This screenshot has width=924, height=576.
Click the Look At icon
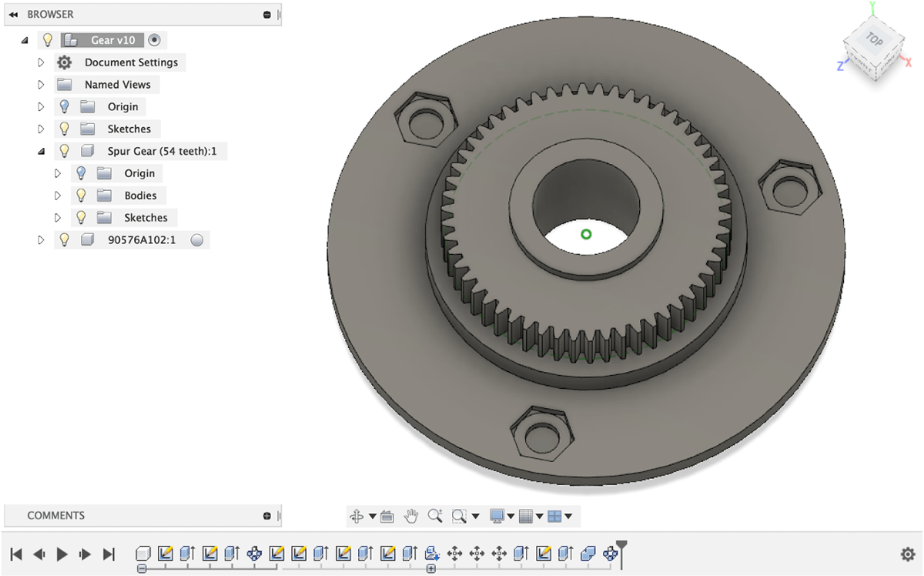coord(387,516)
